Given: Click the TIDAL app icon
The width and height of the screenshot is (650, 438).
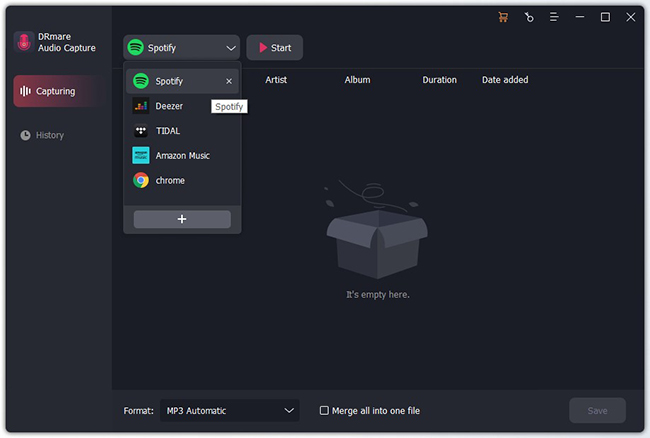Looking at the screenshot, I should (x=141, y=131).
